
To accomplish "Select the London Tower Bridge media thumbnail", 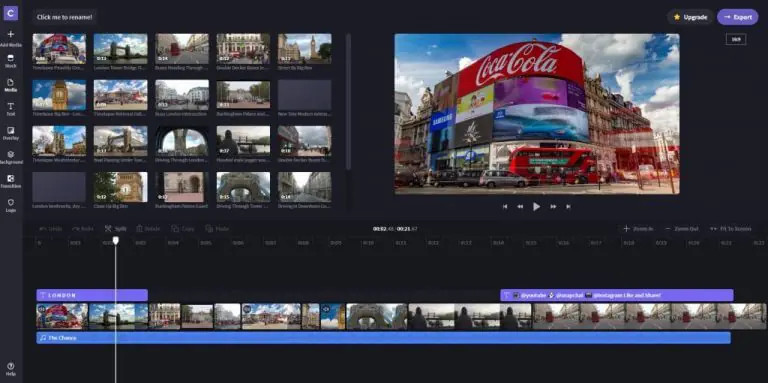I will pyautogui.click(x=120, y=49).
